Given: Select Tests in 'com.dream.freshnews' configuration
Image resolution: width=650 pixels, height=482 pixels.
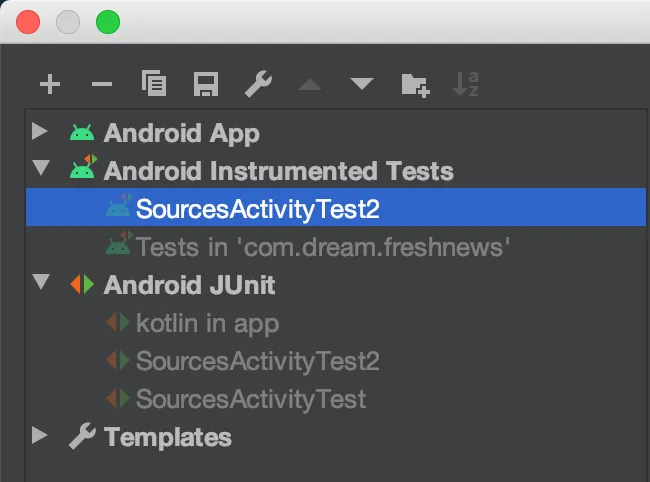Looking at the screenshot, I should click(x=322, y=246).
